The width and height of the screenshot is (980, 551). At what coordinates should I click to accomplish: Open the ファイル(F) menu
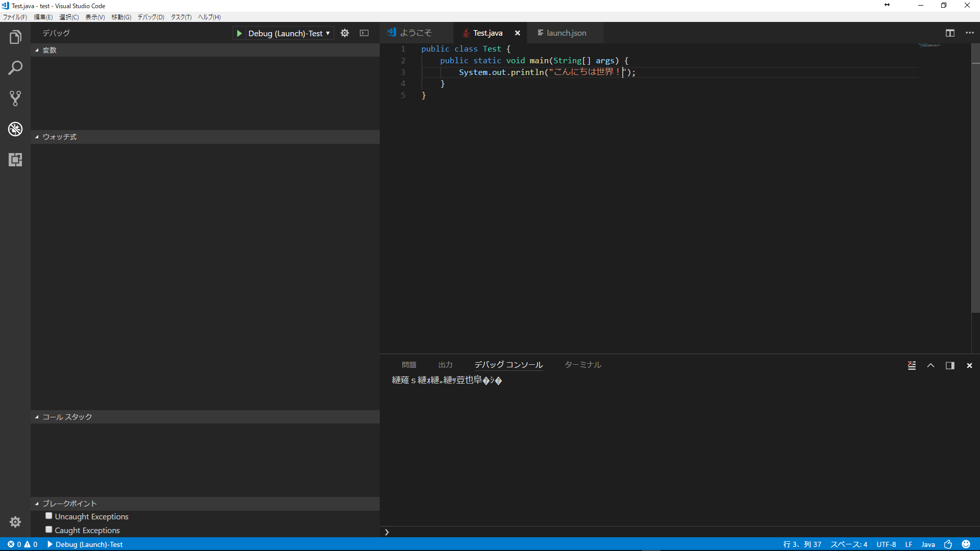point(15,17)
